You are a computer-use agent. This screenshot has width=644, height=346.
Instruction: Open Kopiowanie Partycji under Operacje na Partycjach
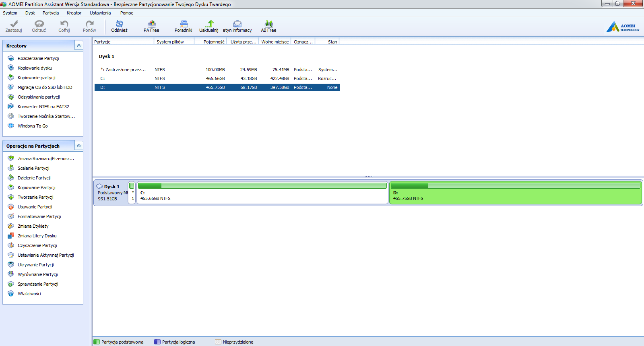click(x=37, y=187)
